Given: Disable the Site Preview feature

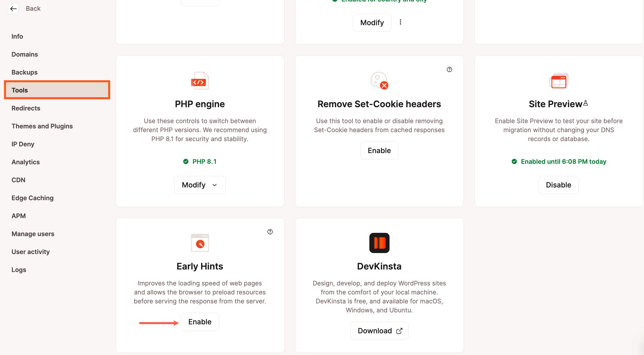Looking at the screenshot, I should coord(558,184).
